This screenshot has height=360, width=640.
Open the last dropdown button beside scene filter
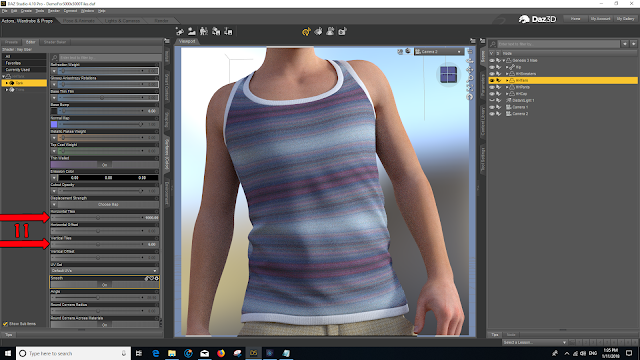tap(633, 44)
